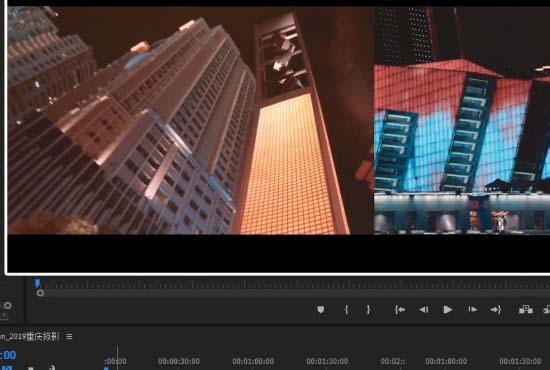Screen dimensions: 550x370
Task: Select the blue playhead on the monitor ruler
Action: click(x=37, y=283)
